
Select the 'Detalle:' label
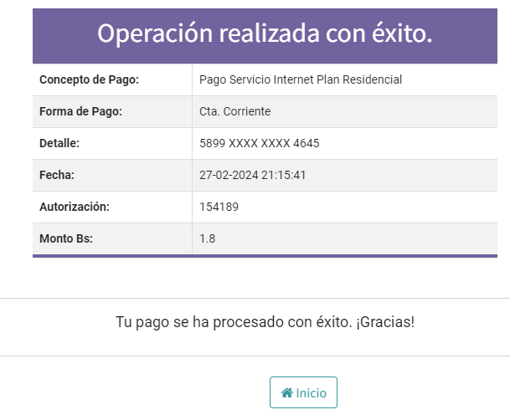59,143
